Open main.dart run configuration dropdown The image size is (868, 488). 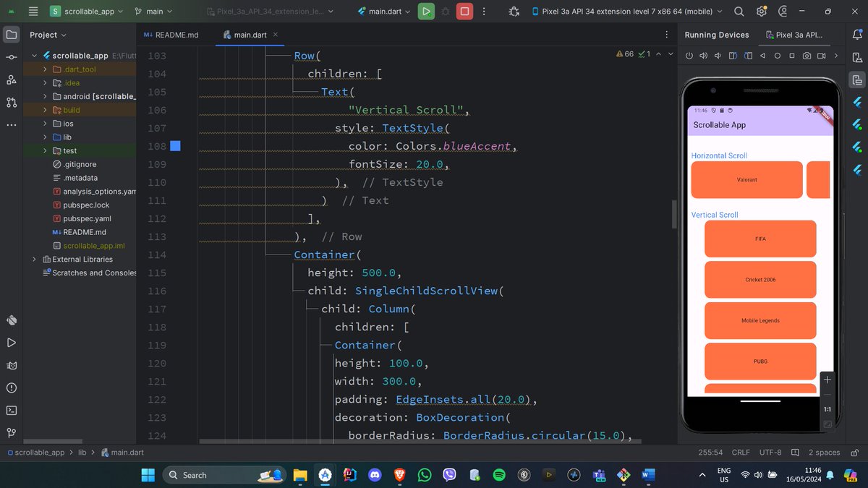pos(385,12)
